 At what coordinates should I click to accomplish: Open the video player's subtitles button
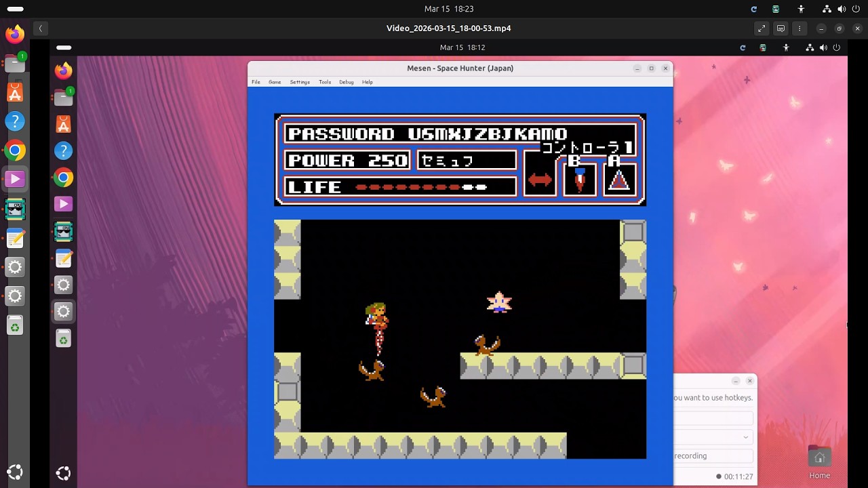[781, 28]
